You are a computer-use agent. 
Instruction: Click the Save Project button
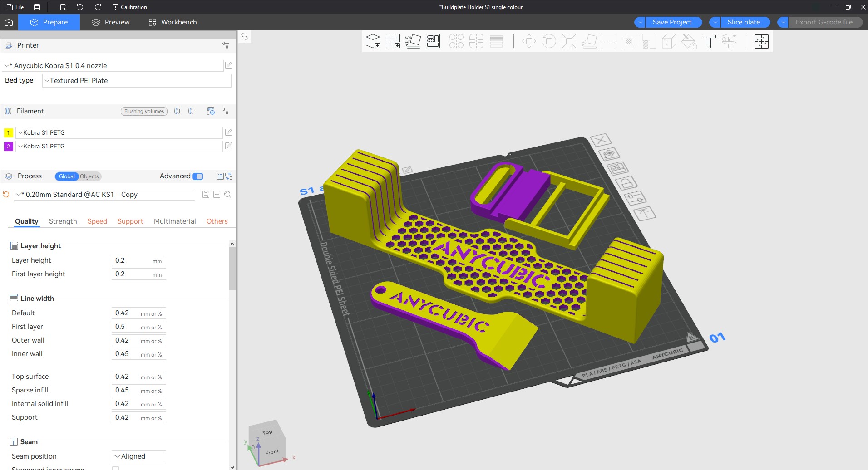(672, 22)
